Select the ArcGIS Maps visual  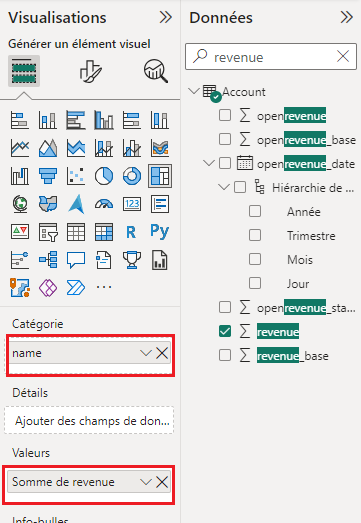(x=20, y=288)
